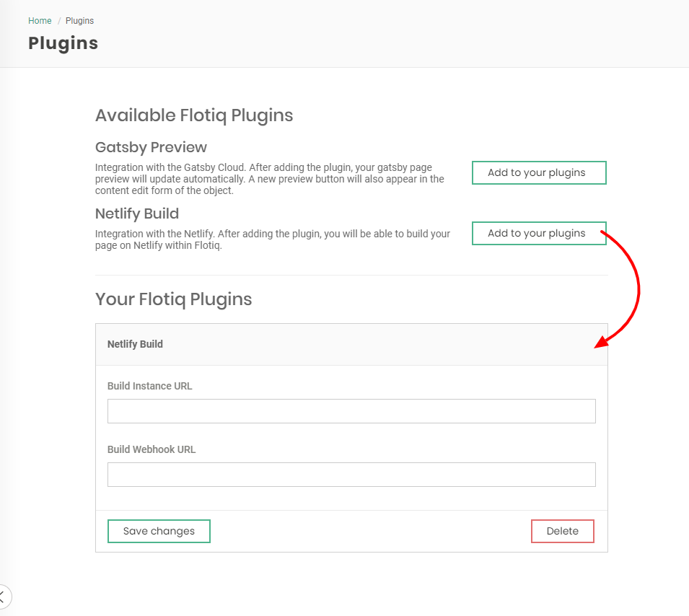The height and width of the screenshot is (616, 689).
Task: Save changes to the Netlify plugin
Action: [x=159, y=531]
